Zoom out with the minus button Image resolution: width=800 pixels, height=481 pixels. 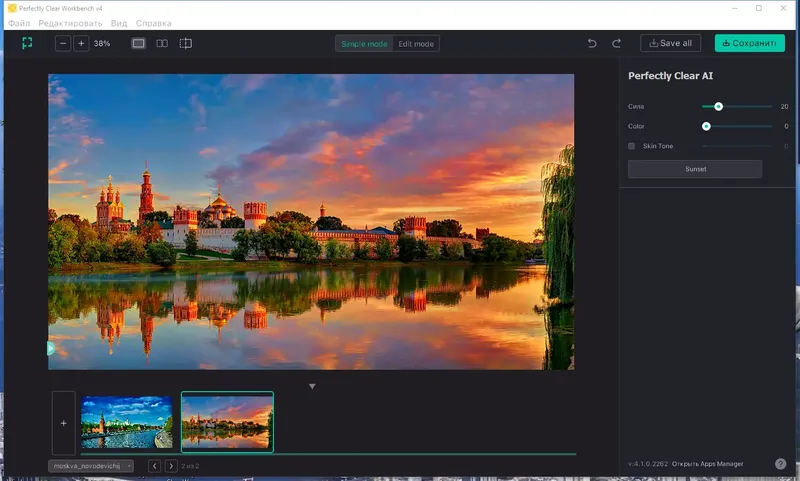coord(63,44)
